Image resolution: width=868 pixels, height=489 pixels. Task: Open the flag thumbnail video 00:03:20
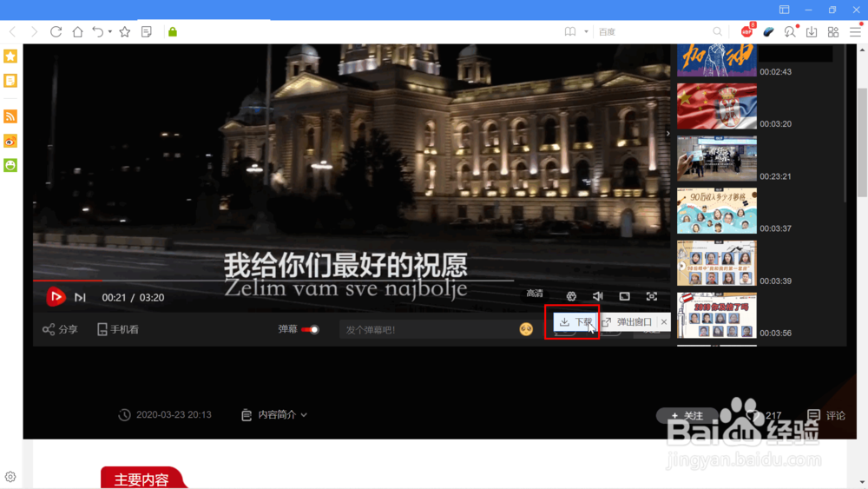717,106
